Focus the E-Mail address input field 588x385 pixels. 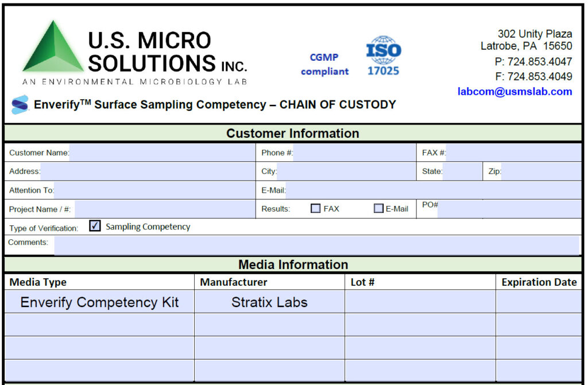click(433, 190)
